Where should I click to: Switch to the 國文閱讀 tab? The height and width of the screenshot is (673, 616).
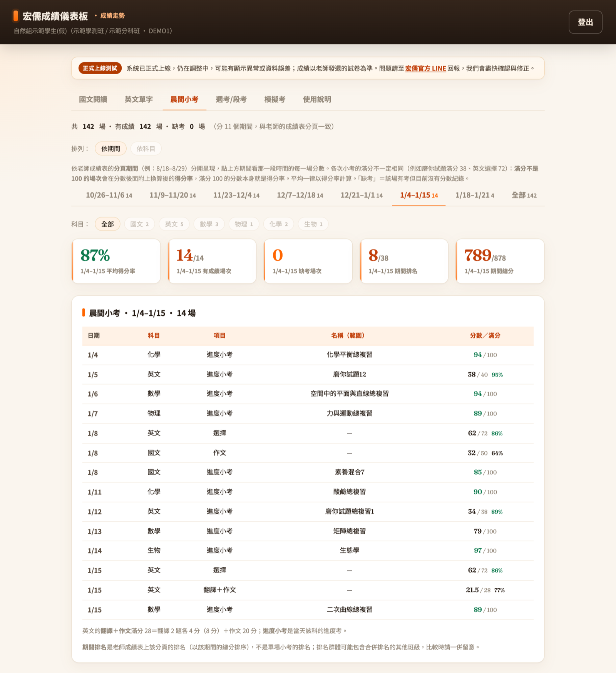[93, 99]
